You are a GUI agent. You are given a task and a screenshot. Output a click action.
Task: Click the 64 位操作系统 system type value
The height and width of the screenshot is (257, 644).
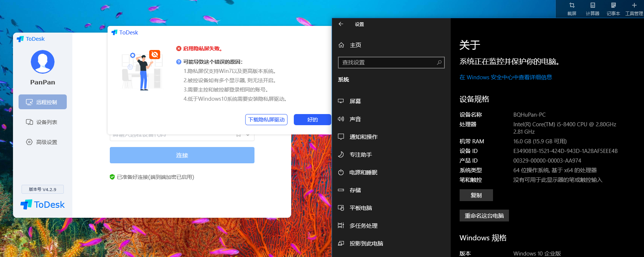point(555,170)
